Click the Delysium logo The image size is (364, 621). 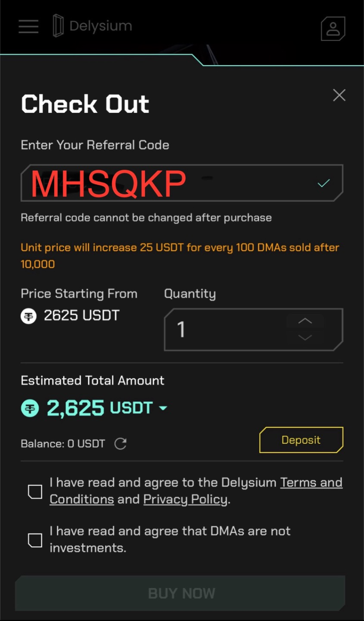pyautogui.click(x=58, y=26)
